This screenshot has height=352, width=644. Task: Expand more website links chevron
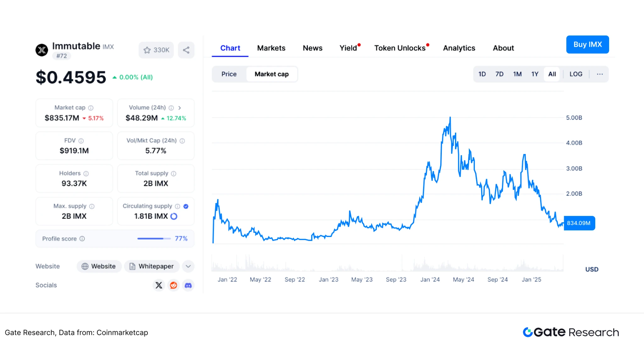pos(188,266)
